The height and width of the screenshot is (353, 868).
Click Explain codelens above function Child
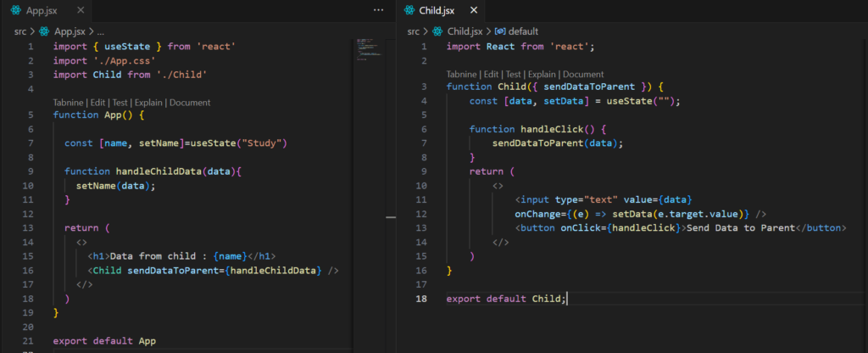(542, 75)
